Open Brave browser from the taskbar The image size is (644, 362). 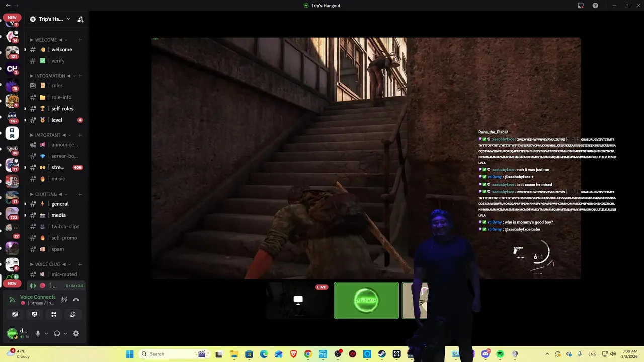tap(293, 354)
